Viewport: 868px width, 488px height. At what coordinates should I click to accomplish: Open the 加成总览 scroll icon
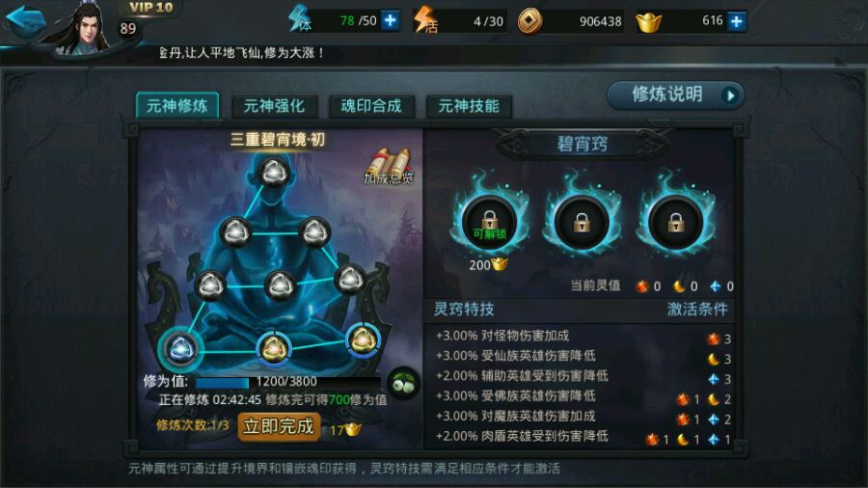pyautogui.click(x=390, y=166)
